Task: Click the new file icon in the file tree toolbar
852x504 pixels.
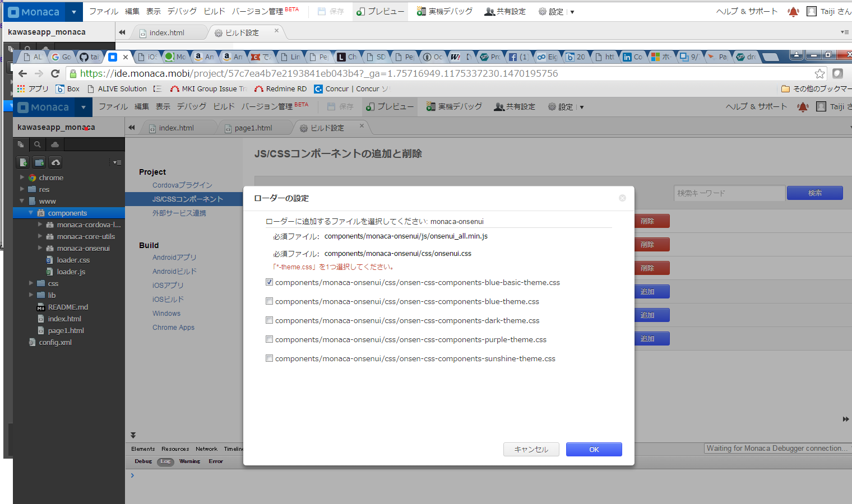Action: click(x=23, y=162)
